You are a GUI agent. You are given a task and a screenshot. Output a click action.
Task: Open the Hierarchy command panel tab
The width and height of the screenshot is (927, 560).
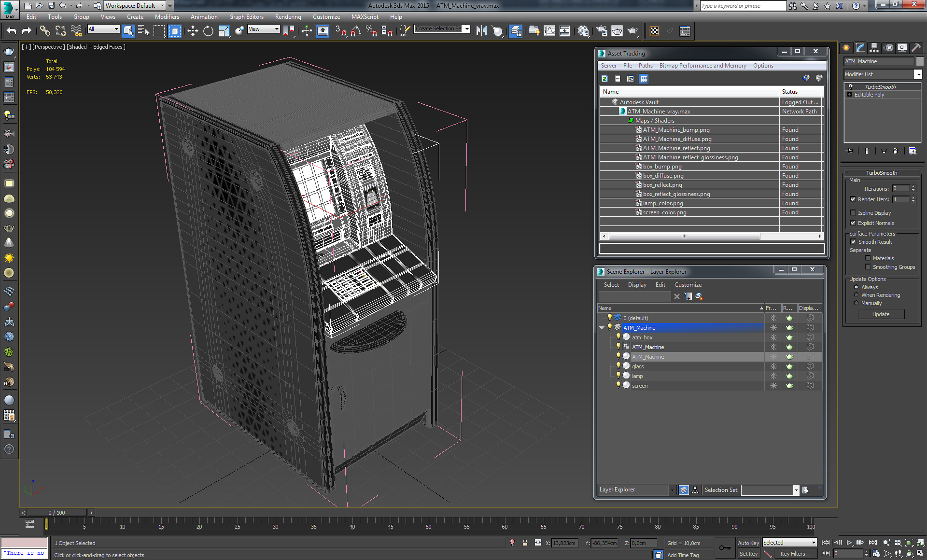[x=874, y=47]
